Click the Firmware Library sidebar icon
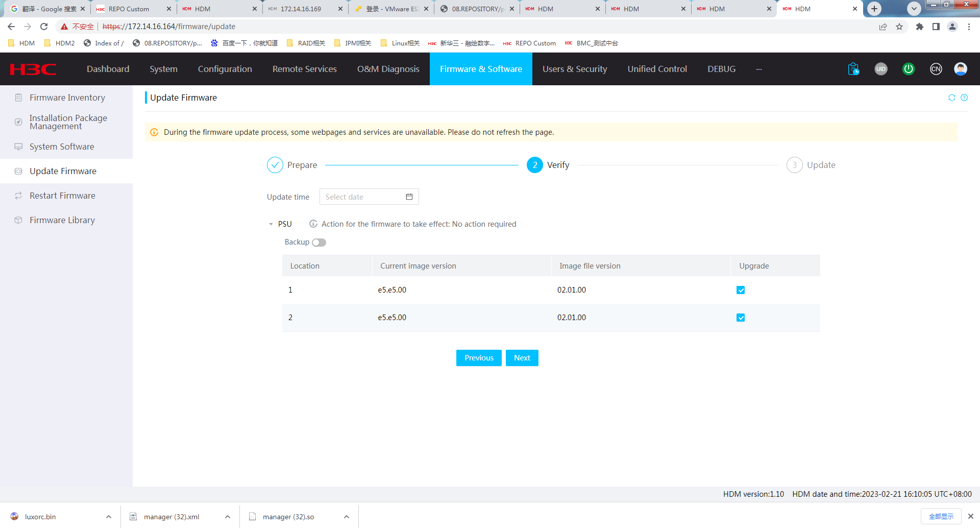The image size is (980, 531). 18,220
